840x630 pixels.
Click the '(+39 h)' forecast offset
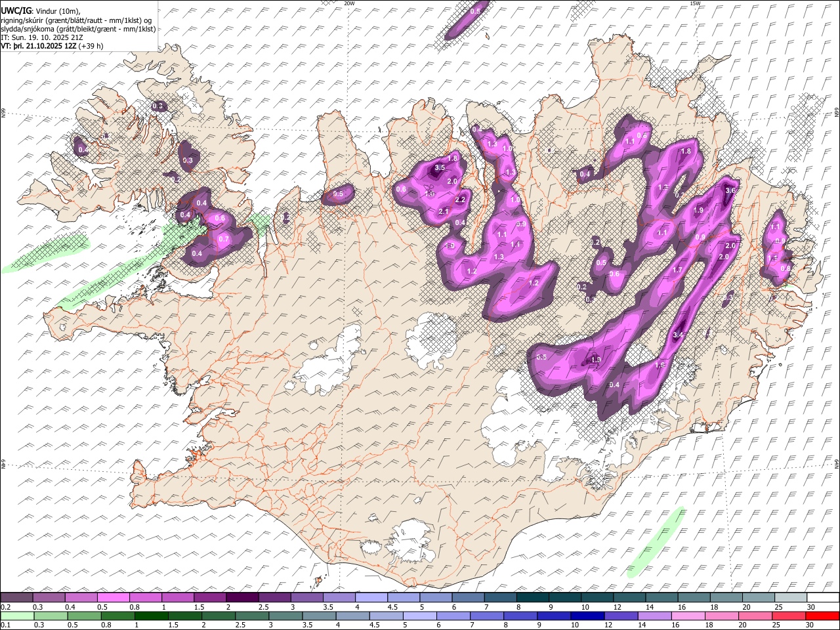(x=91, y=47)
